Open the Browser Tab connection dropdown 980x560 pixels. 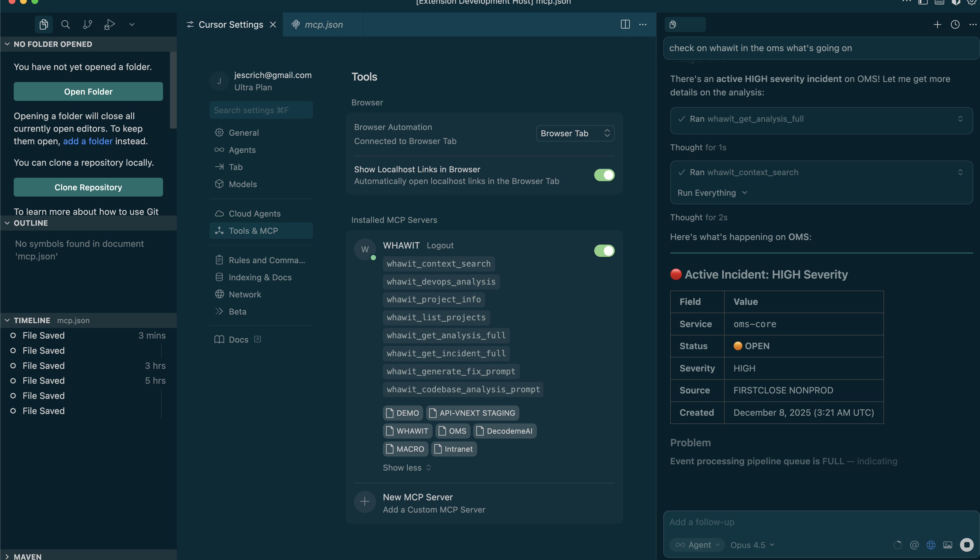click(575, 133)
